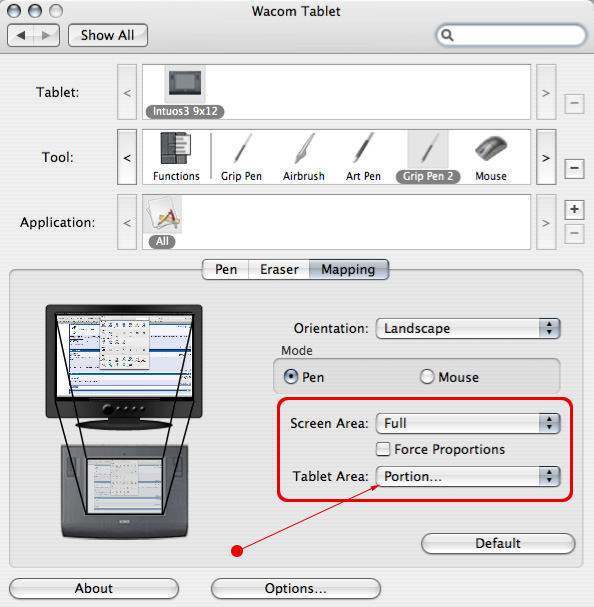594x607 pixels.
Task: Click the search magnifier icon
Action: [x=447, y=35]
